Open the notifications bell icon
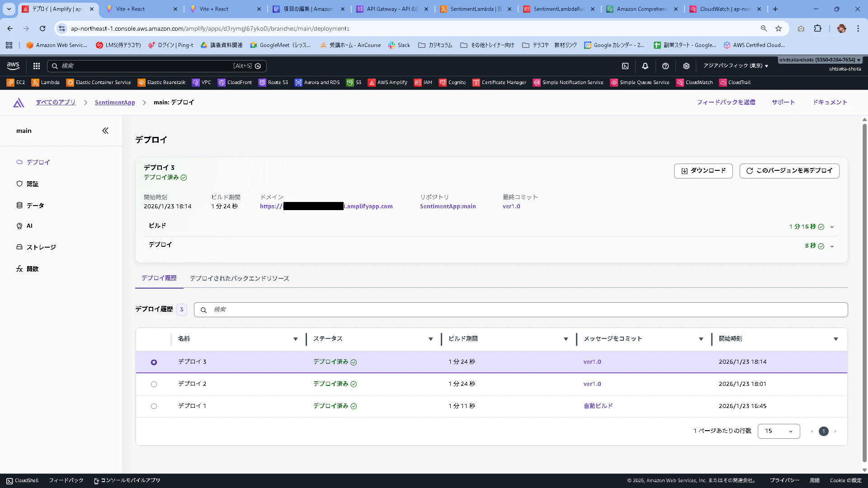Viewport: 868px width, 488px height. pos(645,66)
